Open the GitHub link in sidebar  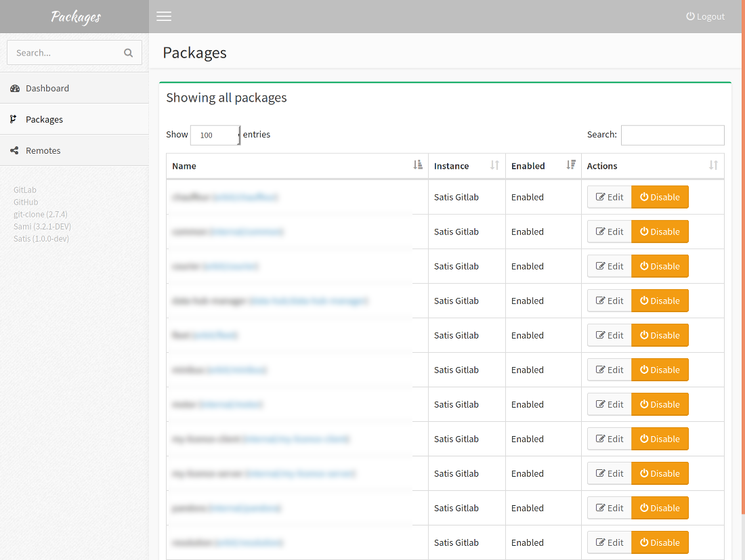point(26,202)
